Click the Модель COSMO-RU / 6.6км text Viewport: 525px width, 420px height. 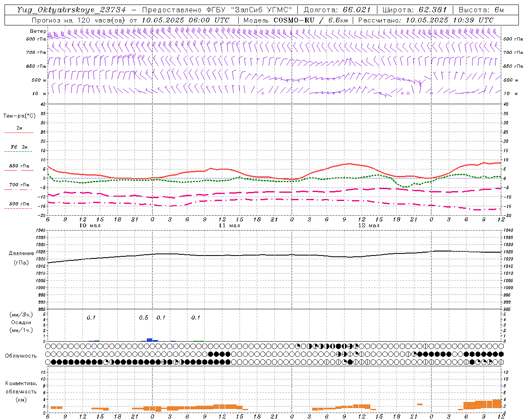pyautogui.click(x=296, y=20)
